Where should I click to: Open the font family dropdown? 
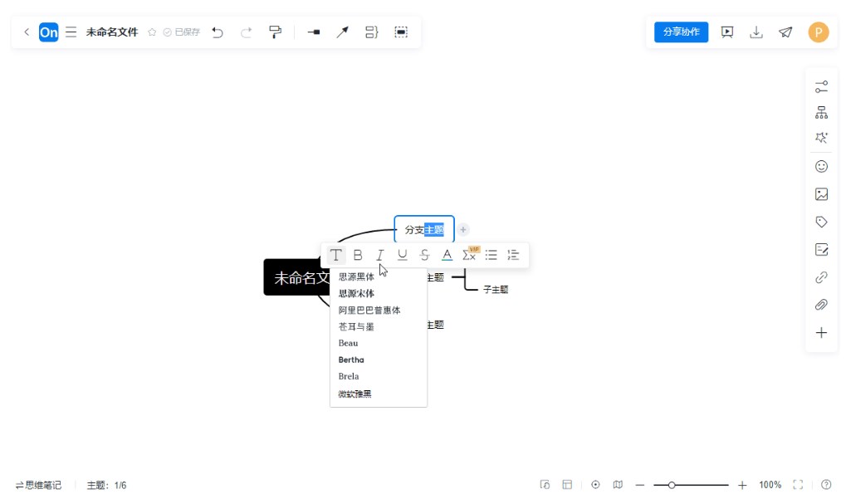[335, 255]
